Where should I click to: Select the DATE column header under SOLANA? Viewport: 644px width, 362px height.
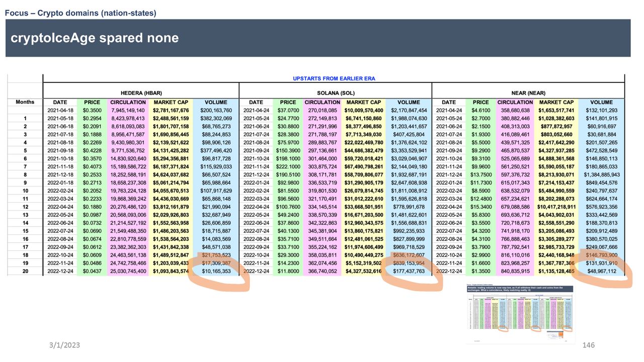coord(256,102)
